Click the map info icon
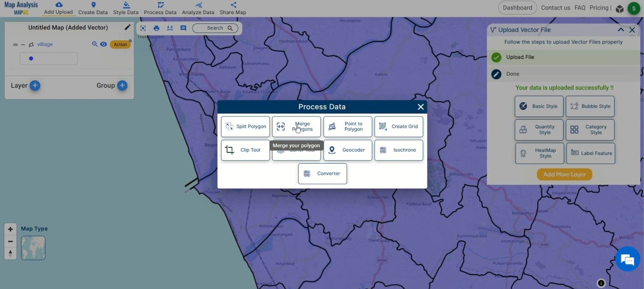The height and width of the screenshot is (289, 644). coord(601,283)
